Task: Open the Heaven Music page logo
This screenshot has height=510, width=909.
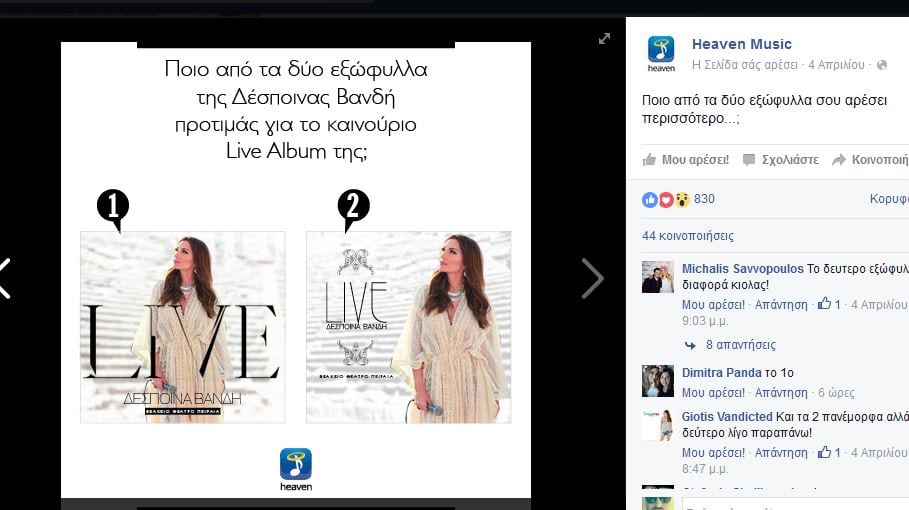Action: [661, 53]
